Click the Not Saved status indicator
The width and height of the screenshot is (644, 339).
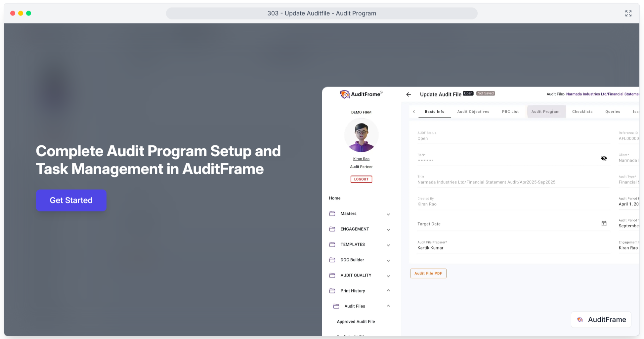[485, 93]
